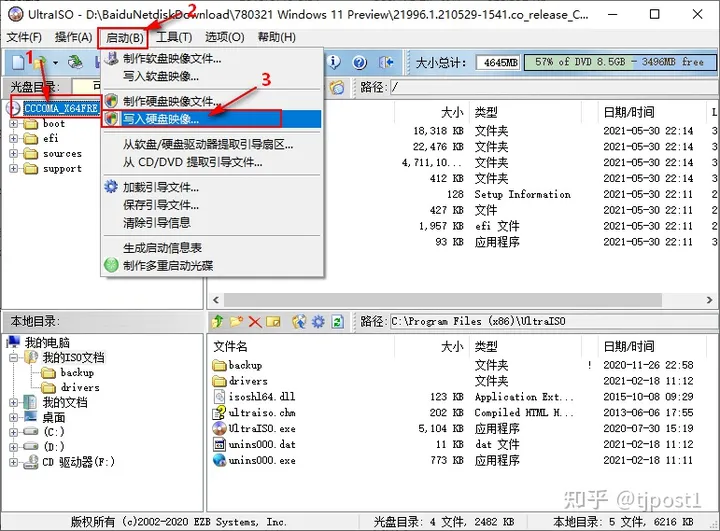The height and width of the screenshot is (531, 720).
Task: Expand the CD 驱动器(F:) node
Action: point(13,462)
